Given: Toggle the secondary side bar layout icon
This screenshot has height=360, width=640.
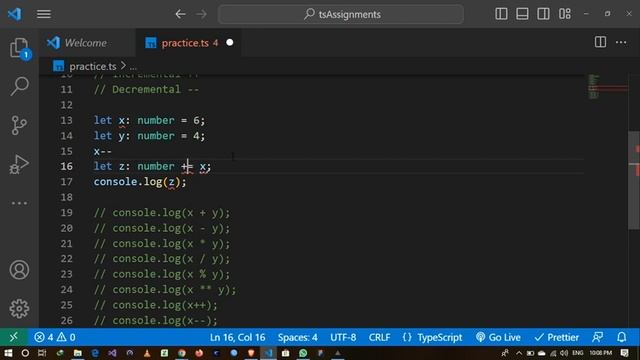Looking at the screenshot, I should click(543, 14).
